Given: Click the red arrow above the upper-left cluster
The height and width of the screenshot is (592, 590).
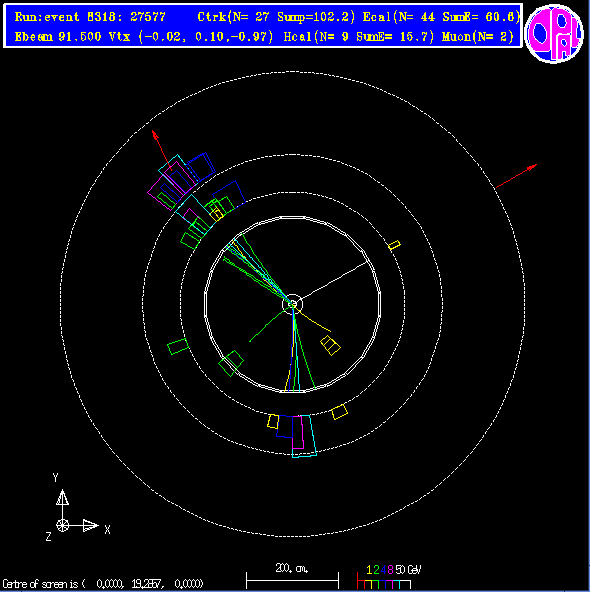Looking at the screenshot, I should tap(162, 150).
